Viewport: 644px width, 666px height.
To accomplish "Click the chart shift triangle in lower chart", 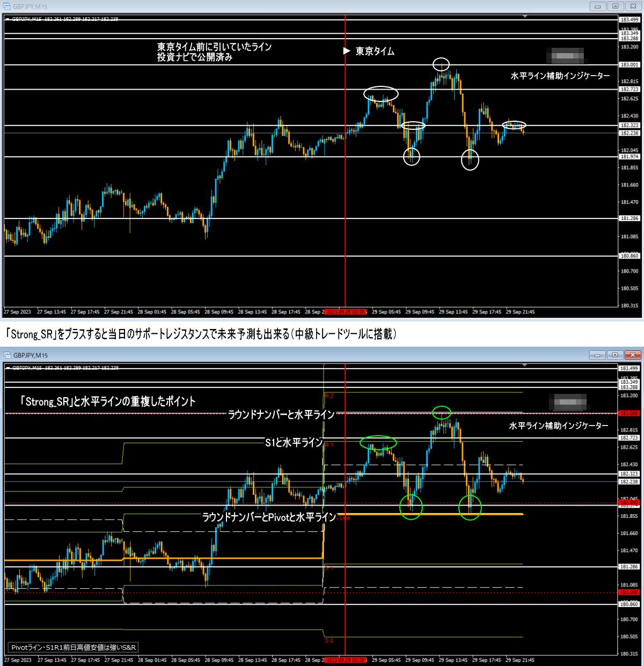I will point(525,365).
